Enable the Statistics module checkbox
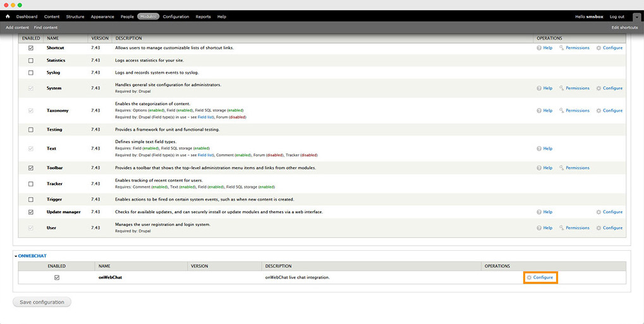This screenshot has height=324, width=644. click(x=31, y=61)
